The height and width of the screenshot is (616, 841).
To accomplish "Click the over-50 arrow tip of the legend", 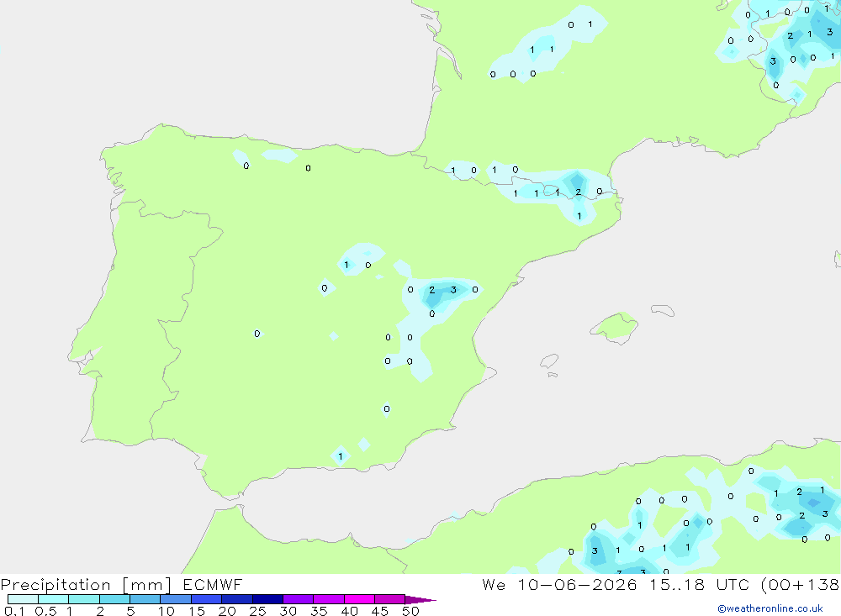I will [x=420, y=599].
